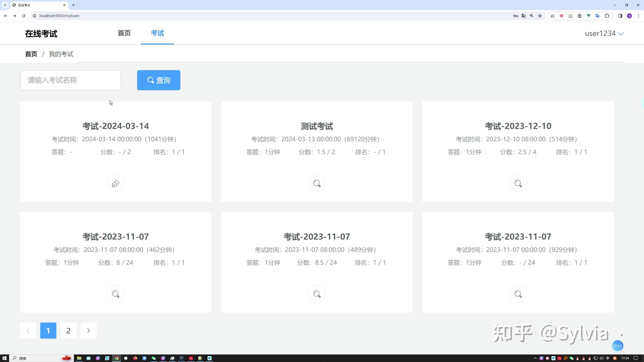Open the user1234 account dropdown
This screenshot has height=362, width=644.
click(x=603, y=33)
